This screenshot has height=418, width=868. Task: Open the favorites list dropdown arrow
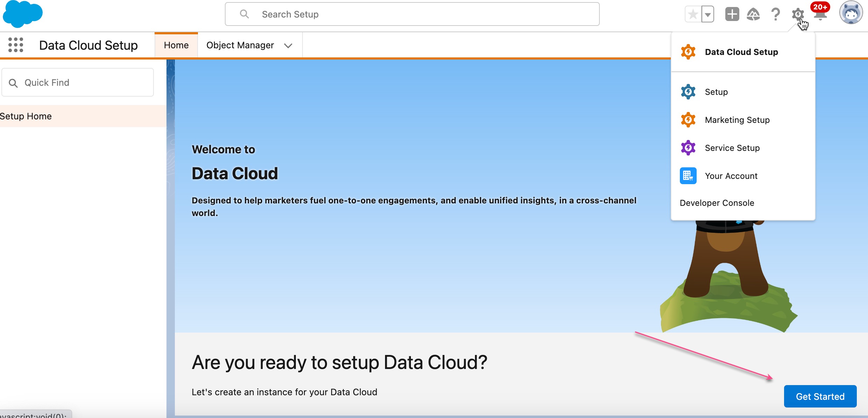[x=707, y=14]
